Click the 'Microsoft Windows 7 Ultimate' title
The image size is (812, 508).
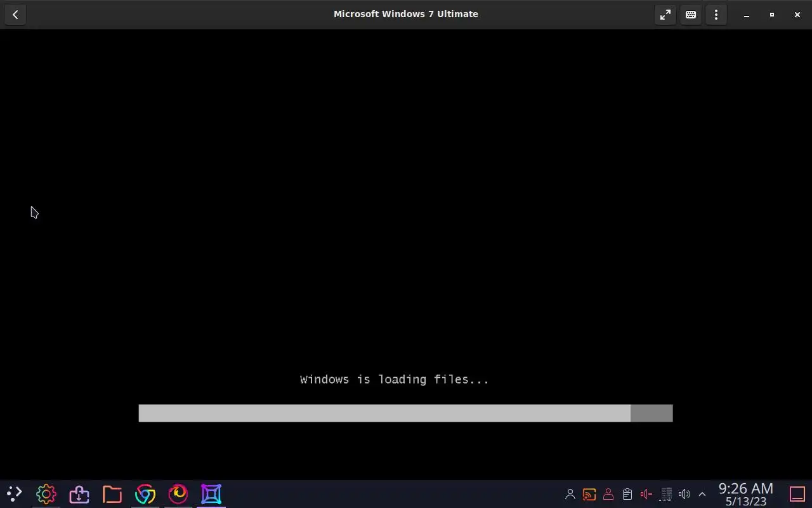(x=406, y=14)
